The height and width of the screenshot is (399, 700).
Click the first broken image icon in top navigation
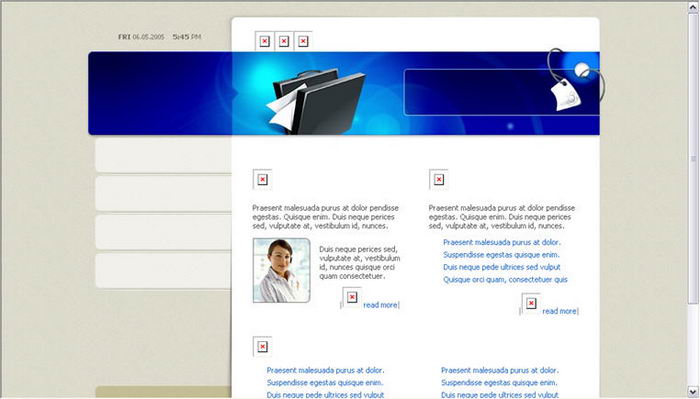pyautogui.click(x=264, y=41)
